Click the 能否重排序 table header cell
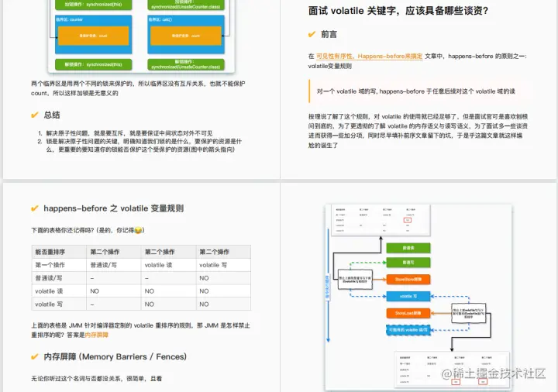Viewport: 558px width, 392px height. click(59, 252)
